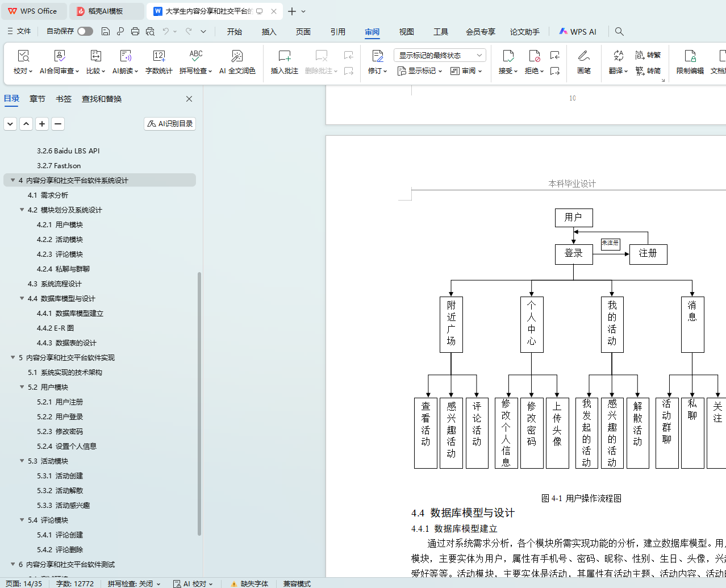Click the 字数统计 word count icon
726x588 pixels.
158,56
